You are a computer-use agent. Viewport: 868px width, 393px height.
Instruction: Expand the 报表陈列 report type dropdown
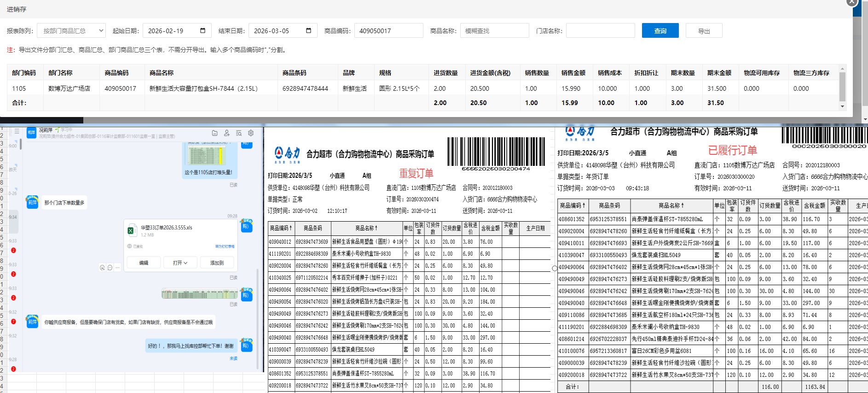pos(71,31)
